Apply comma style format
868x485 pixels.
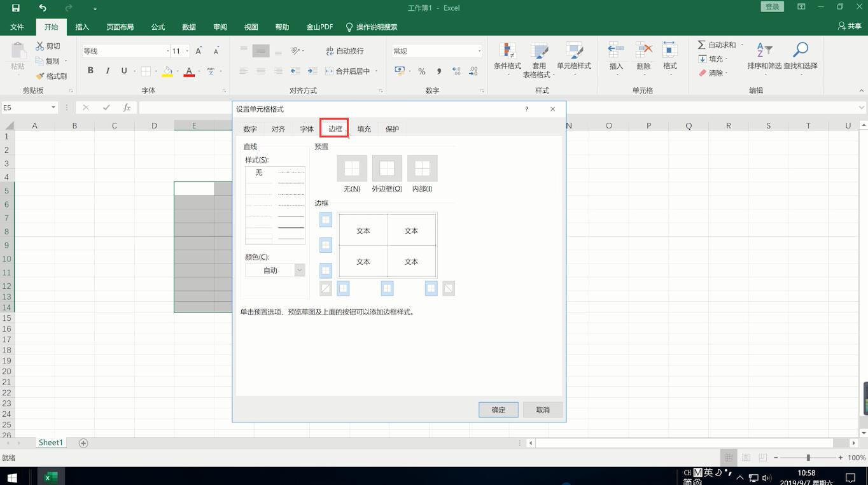coord(438,71)
